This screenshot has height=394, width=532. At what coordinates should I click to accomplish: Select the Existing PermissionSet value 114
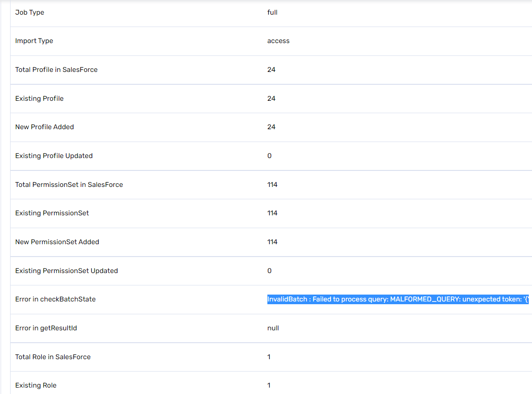[x=272, y=213]
